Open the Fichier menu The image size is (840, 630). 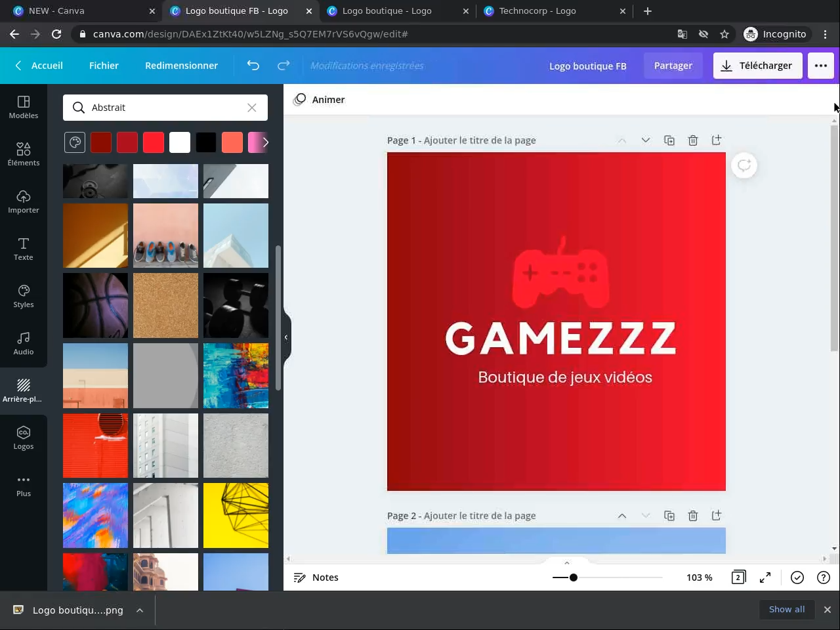coord(104,66)
